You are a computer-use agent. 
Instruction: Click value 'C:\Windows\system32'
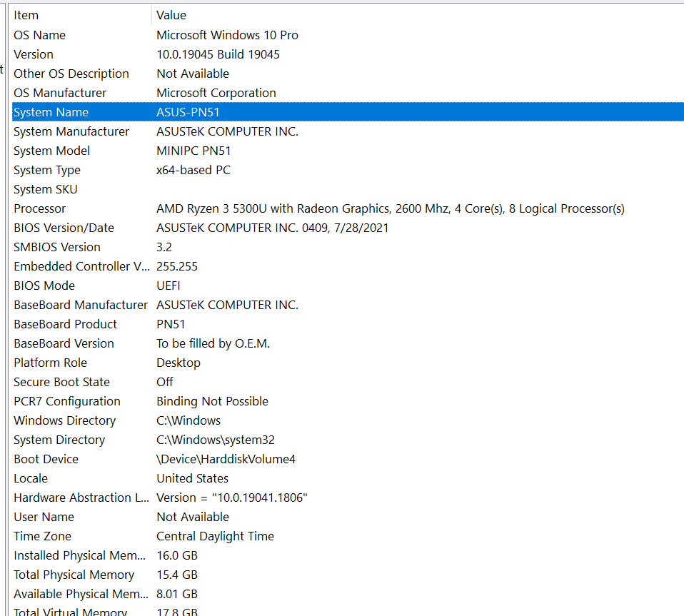coord(216,440)
